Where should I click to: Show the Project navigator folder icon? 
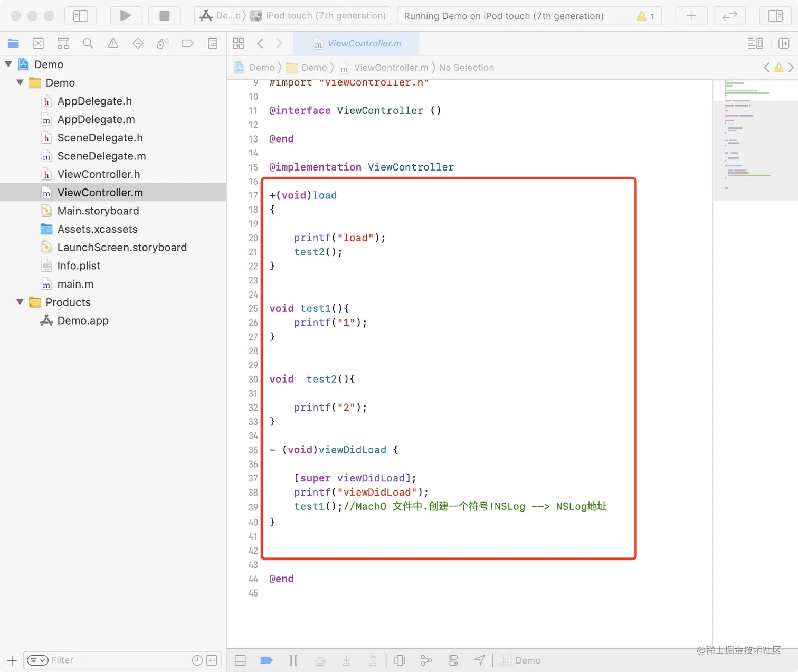click(13, 43)
